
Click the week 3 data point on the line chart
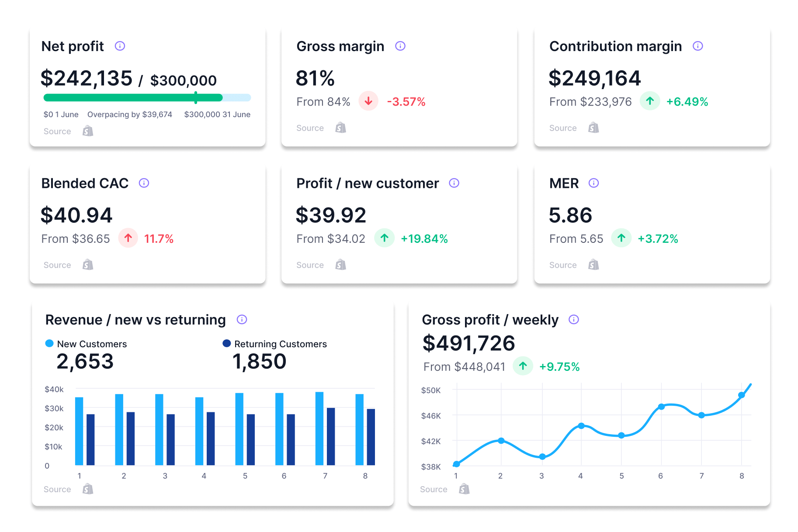(x=542, y=457)
